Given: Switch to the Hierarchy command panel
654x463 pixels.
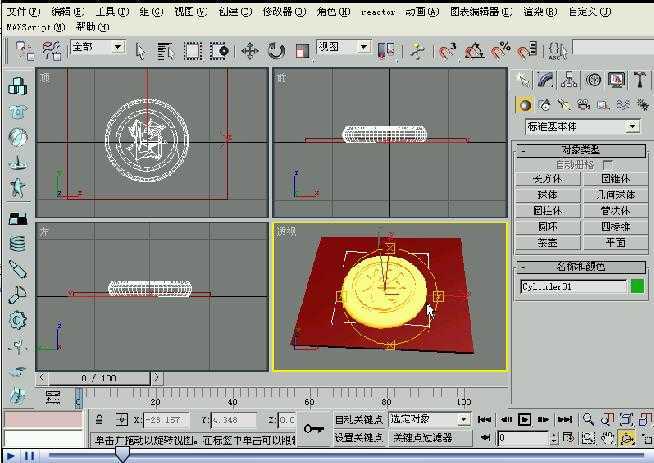Looking at the screenshot, I should (x=569, y=79).
